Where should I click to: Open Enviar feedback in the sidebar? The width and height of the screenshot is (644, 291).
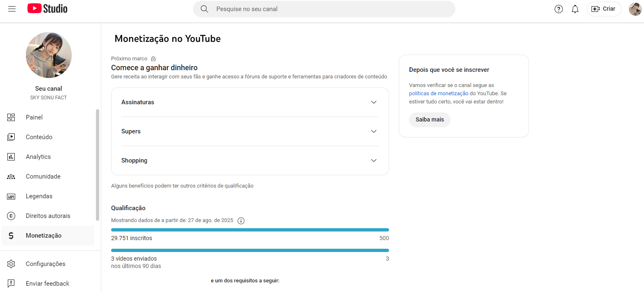48,284
